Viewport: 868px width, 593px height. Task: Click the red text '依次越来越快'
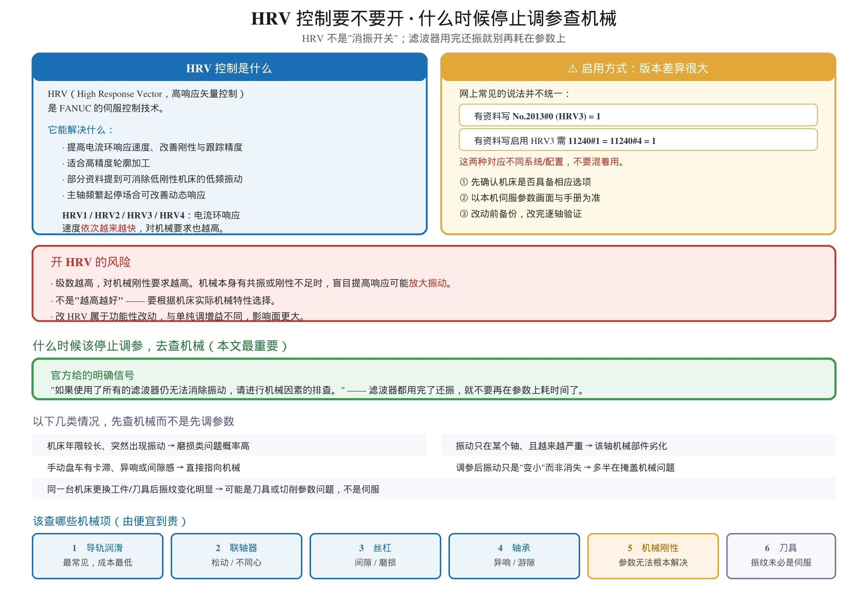(x=108, y=228)
